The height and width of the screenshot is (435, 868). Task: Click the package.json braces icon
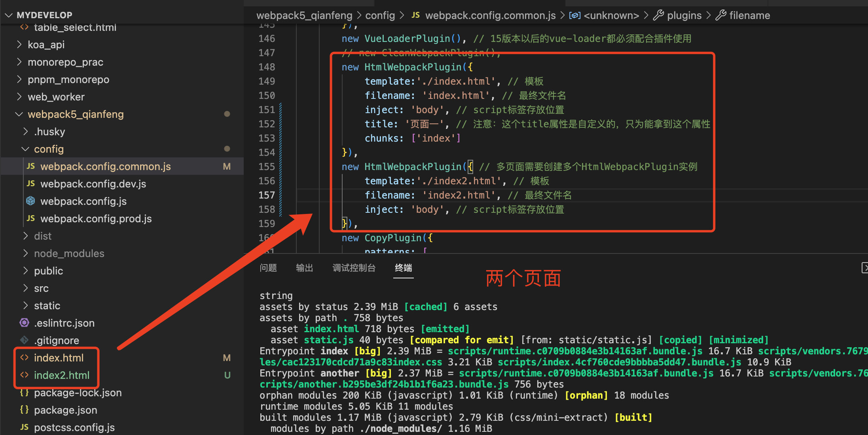[x=24, y=410]
